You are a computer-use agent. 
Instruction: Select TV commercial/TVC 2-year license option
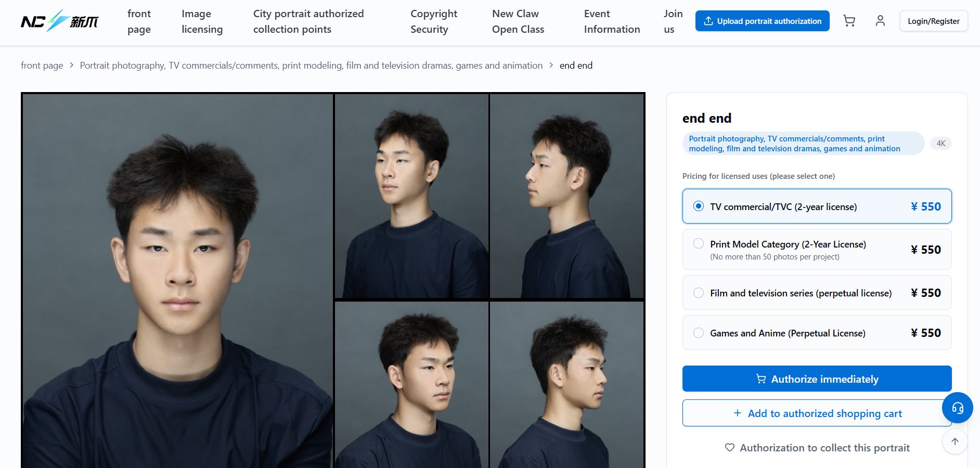point(817,206)
